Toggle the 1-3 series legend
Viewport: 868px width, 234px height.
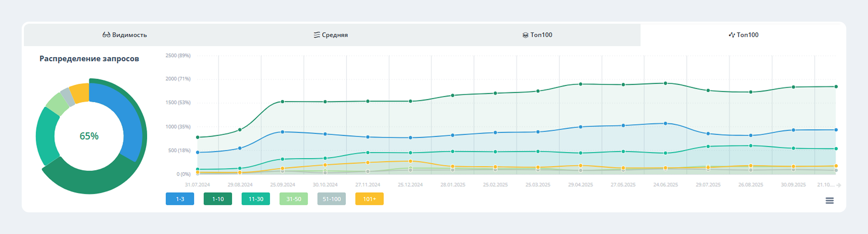(x=180, y=199)
